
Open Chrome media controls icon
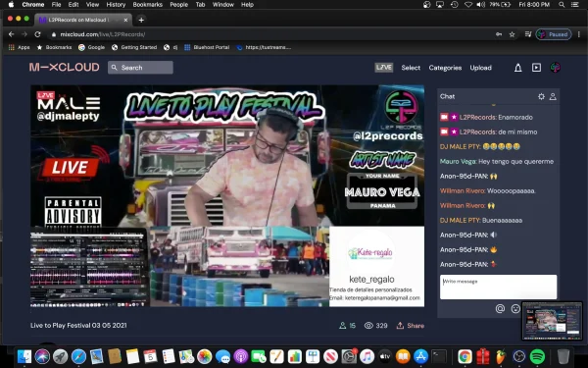tap(528, 34)
